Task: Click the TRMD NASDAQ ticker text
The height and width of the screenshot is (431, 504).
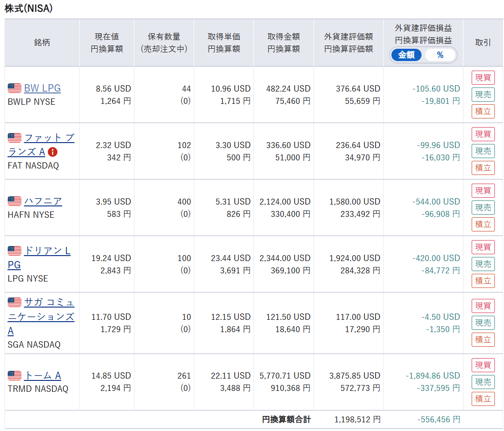Action: [x=38, y=389]
